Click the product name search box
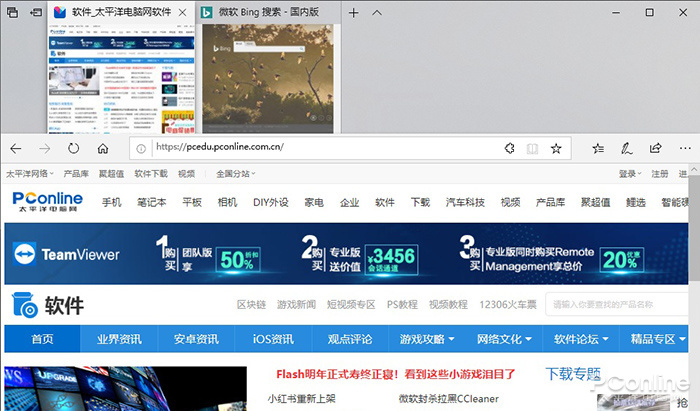This screenshot has width=700, height=411. (x=616, y=305)
